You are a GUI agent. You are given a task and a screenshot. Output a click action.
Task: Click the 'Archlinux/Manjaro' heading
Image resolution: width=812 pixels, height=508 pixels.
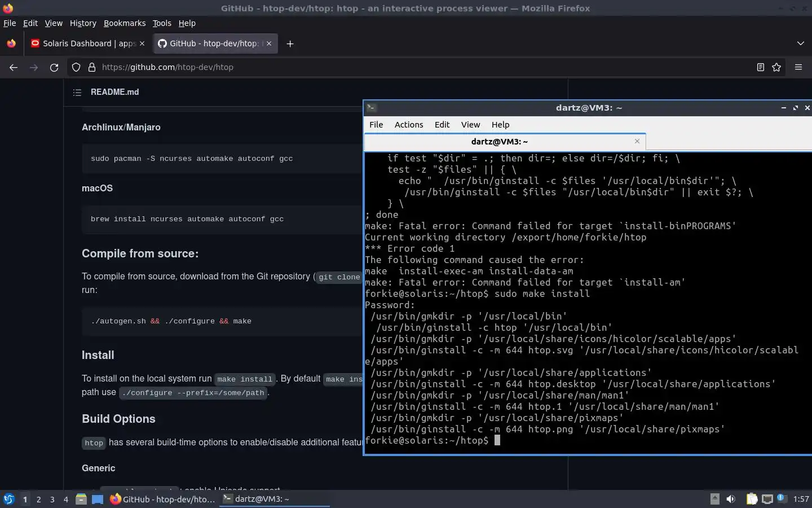tap(121, 127)
